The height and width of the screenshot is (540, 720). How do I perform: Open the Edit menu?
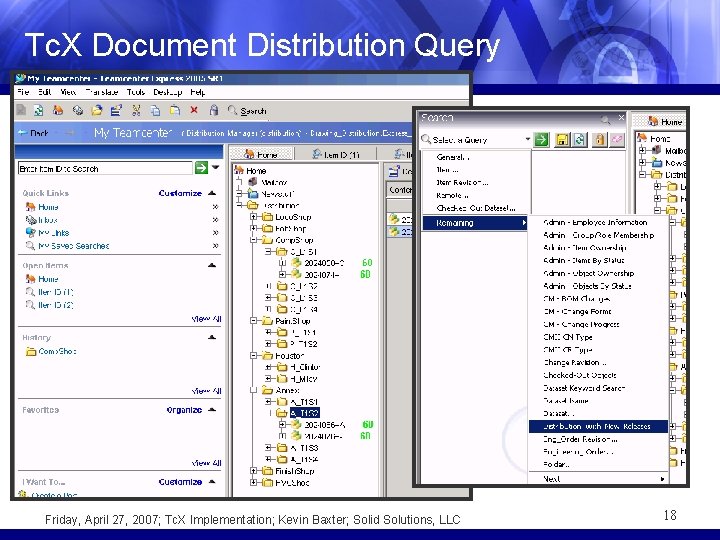[x=45, y=92]
